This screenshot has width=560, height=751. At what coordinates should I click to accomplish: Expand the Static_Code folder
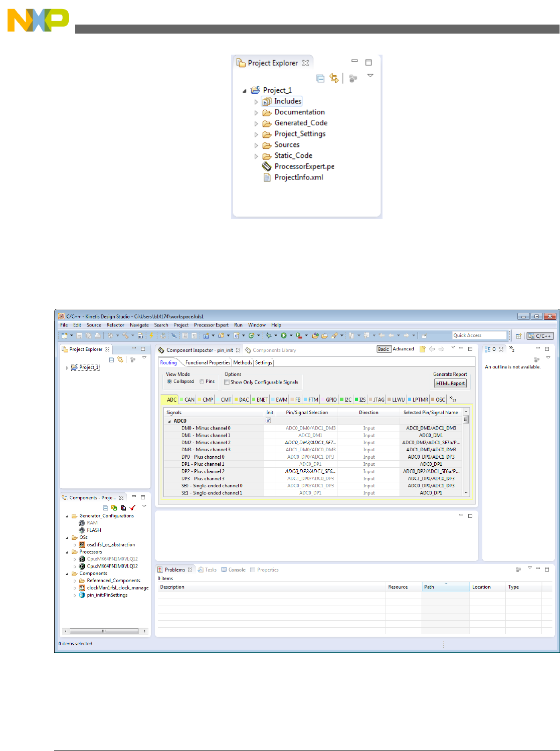point(256,156)
